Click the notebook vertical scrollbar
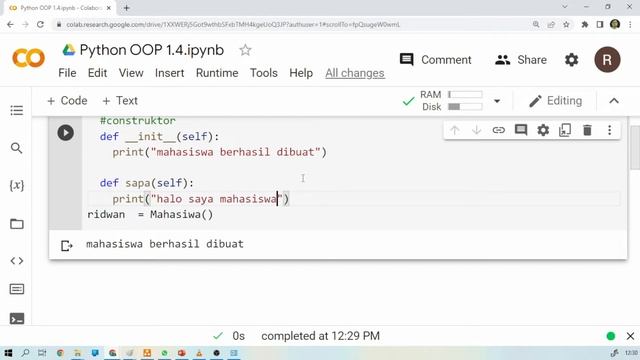This screenshot has height=360, width=640. [x=635, y=147]
